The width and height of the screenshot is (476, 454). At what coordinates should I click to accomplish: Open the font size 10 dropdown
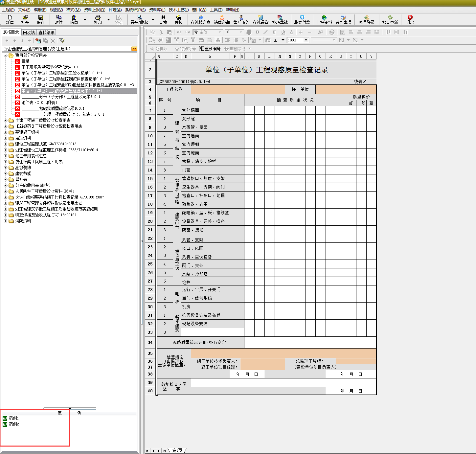pos(241,32)
